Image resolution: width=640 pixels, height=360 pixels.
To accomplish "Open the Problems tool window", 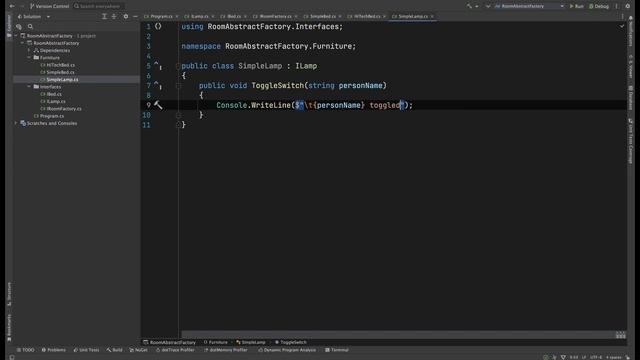I will coord(53,350).
